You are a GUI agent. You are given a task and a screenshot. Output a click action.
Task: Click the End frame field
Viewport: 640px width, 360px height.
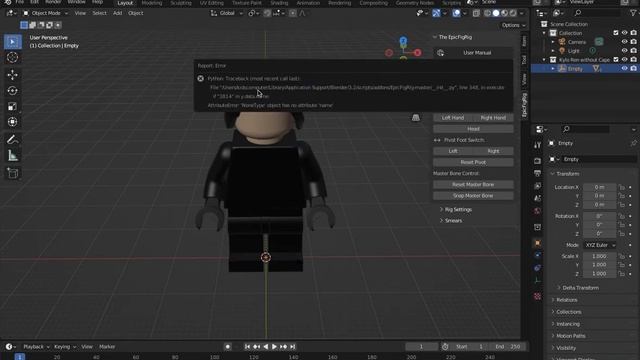(x=507, y=347)
